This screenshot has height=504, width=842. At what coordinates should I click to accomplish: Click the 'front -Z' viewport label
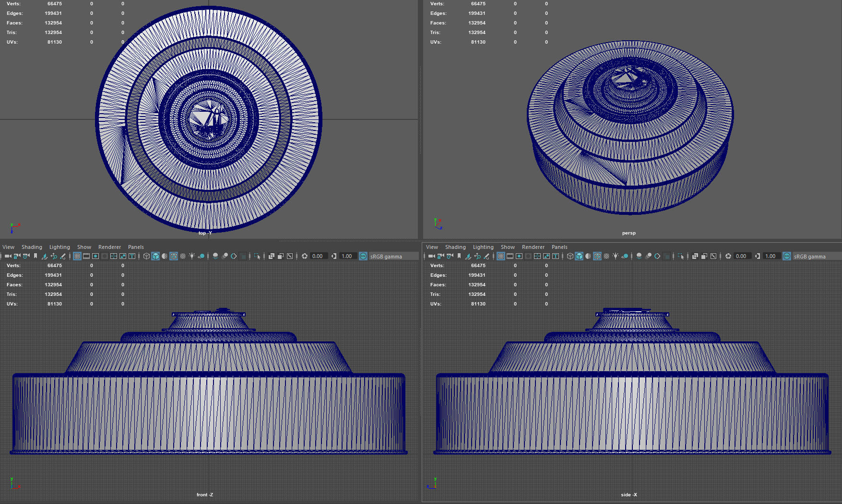tap(205, 494)
